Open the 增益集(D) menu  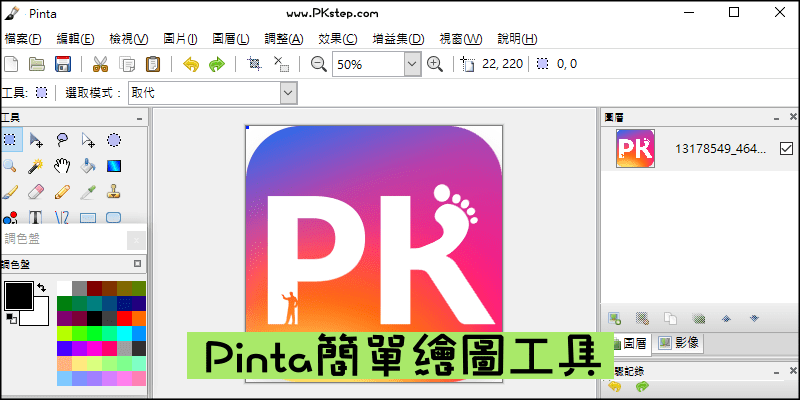(398, 39)
